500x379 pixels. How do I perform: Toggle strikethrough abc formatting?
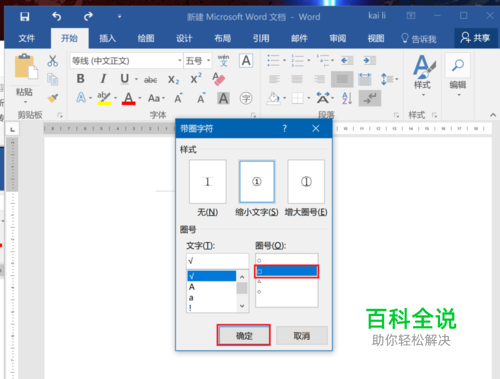150,80
